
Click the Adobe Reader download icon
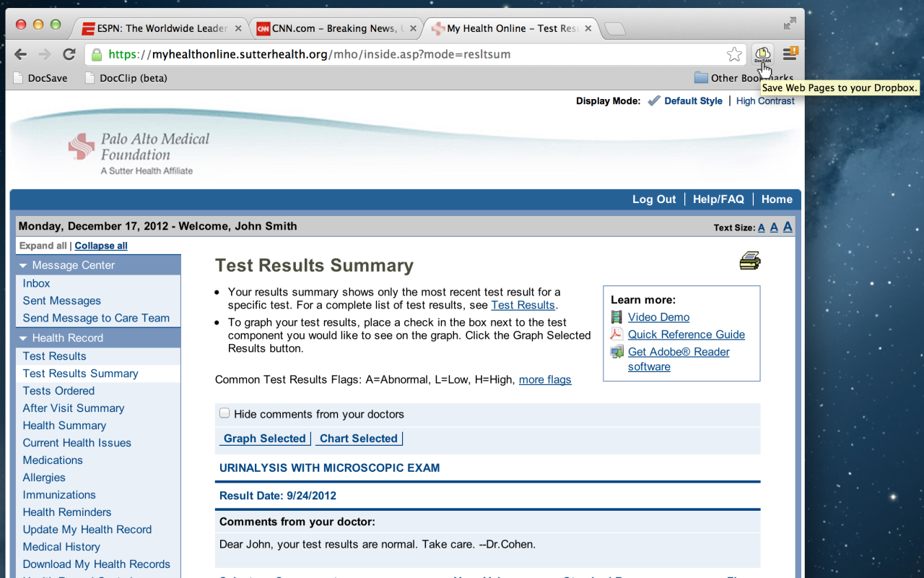click(x=616, y=352)
